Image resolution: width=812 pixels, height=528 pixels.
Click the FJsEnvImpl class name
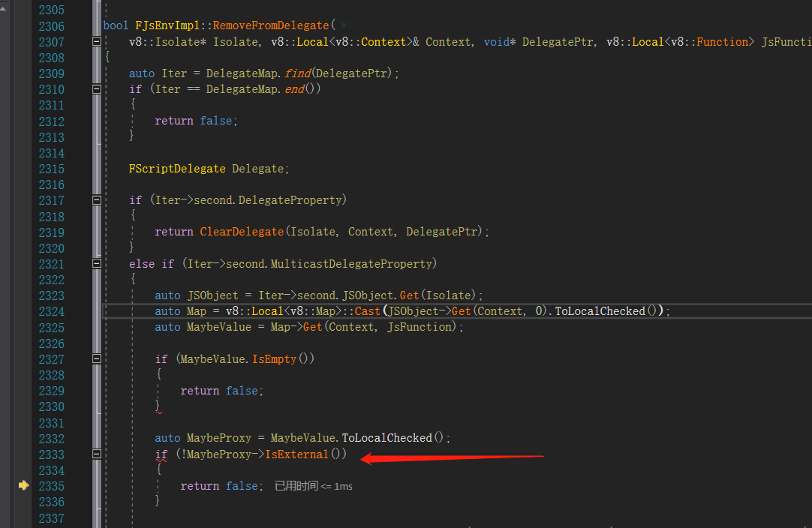click(167, 25)
